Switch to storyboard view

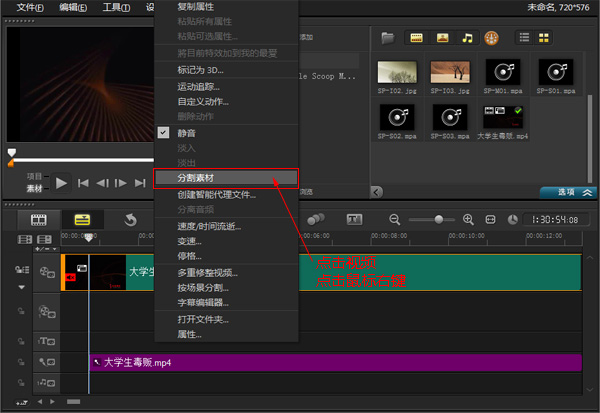(39, 220)
